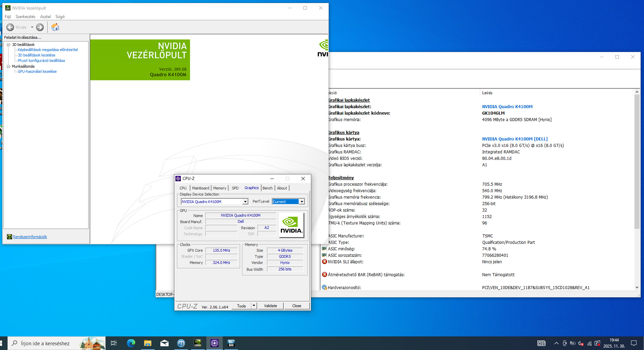Switch to the Mainboard tab in CPU-Z
This screenshot has height=350, width=644.
[201, 188]
